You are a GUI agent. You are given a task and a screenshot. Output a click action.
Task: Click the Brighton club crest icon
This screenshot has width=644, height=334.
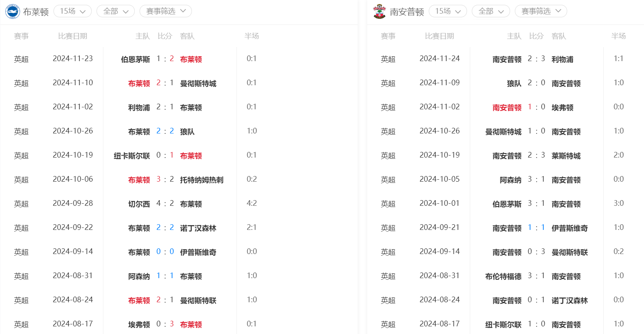(12, 12)
